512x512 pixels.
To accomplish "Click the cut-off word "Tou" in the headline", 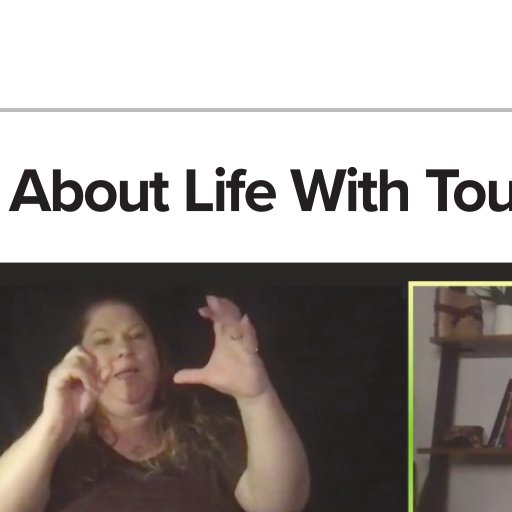I will (x=469, y=191).
